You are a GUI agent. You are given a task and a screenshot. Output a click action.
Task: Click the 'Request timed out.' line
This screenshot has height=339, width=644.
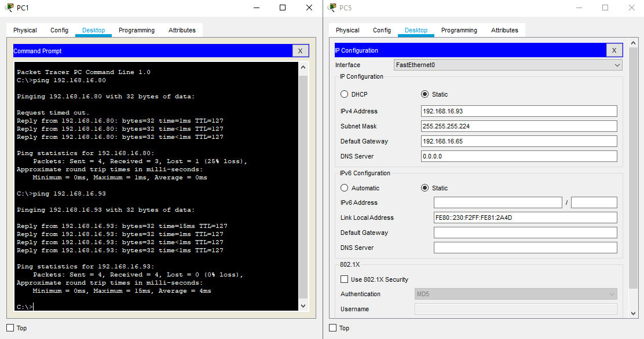click(x=53, y=113)
